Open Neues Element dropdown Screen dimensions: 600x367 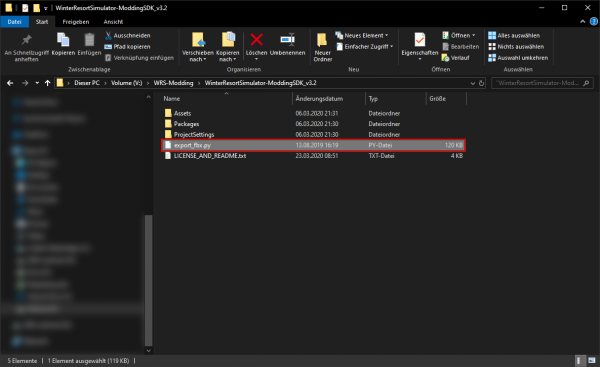[362, 36]
